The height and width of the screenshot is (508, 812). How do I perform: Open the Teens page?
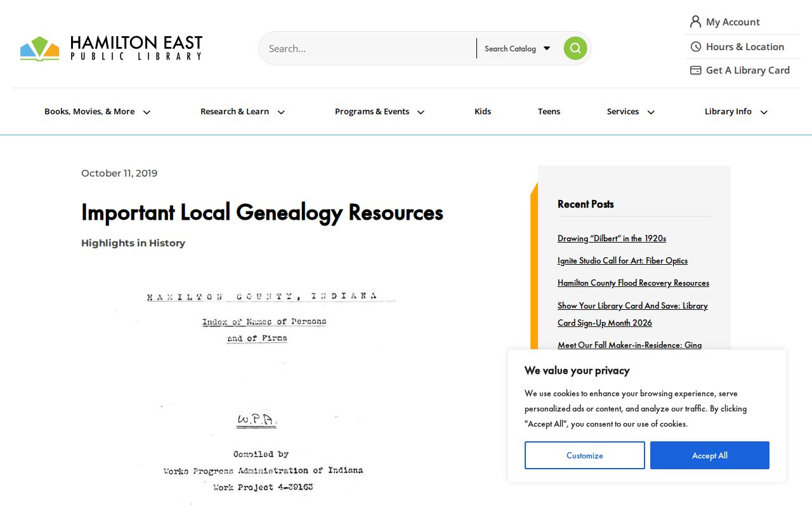[x=549, y=111]
